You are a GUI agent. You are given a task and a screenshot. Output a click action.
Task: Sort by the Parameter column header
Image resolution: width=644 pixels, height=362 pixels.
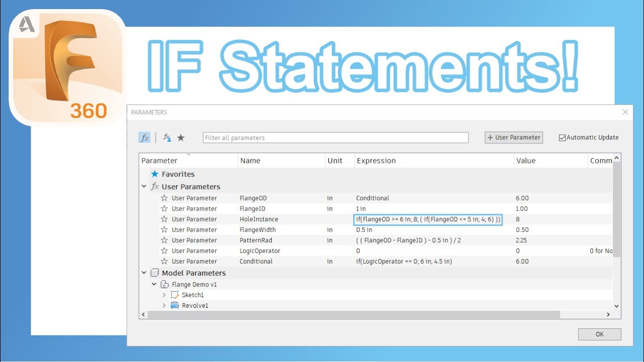pos(188,161)
